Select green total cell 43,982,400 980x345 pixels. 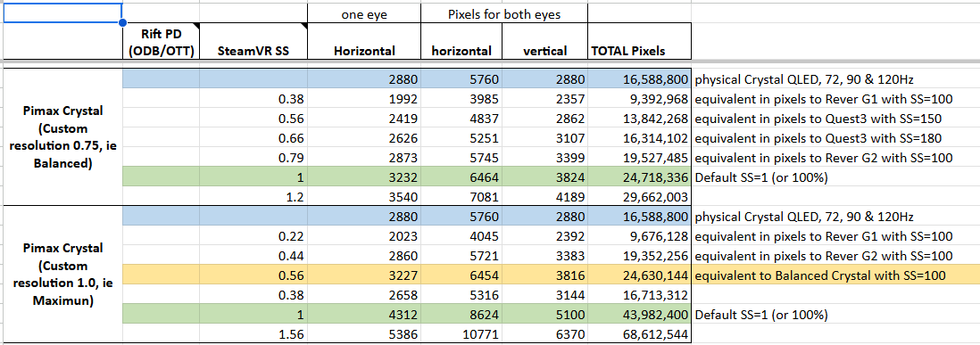(x=639, y=315)
